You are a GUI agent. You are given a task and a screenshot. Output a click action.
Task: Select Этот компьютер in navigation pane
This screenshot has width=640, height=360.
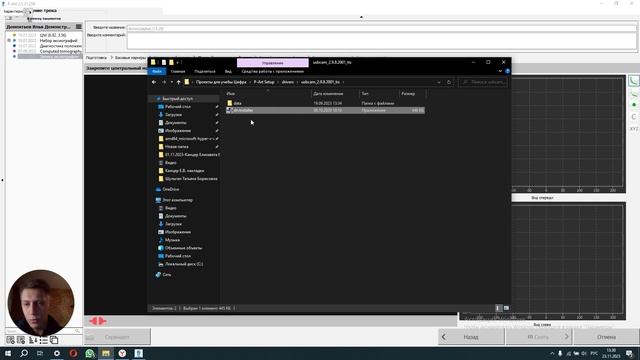pos(177,200)
